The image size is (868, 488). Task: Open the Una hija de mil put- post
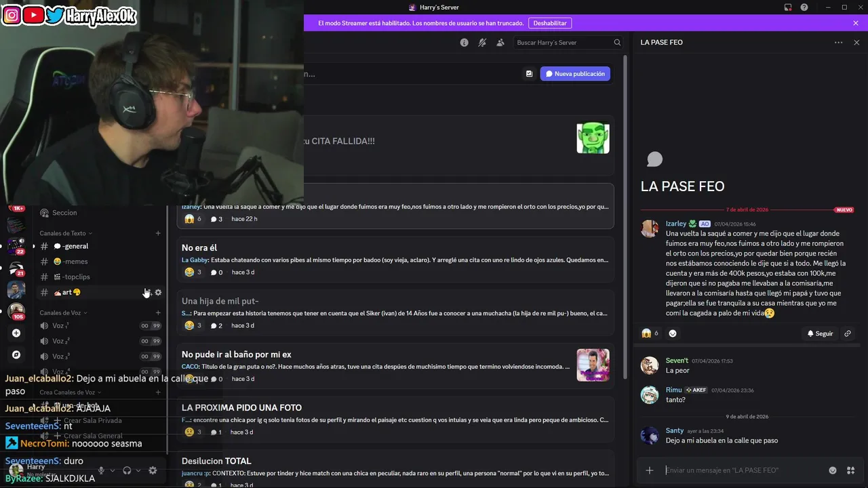pyautogui.click(x=395, y=313)
